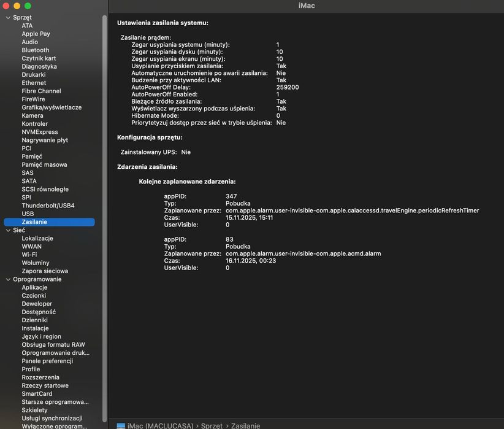Click Sprzęt in the bottom path bar
The width and height of the screenshot is (504, 429).
212,425
